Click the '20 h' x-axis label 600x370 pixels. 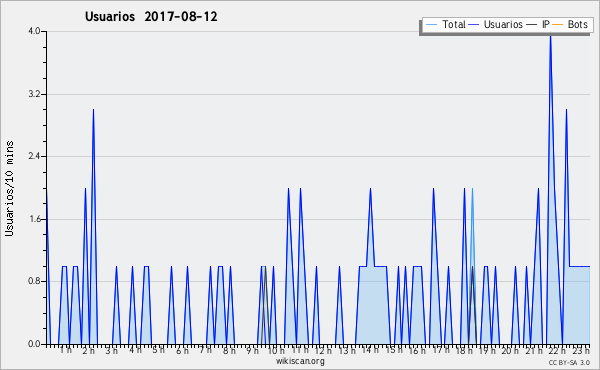[510, 350]
